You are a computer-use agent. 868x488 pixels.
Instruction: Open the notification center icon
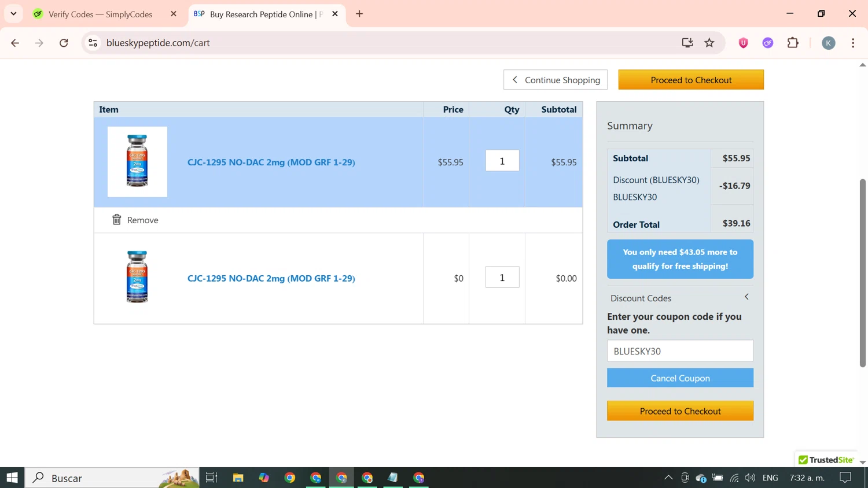pyautogui.click(x=845, y=478)
